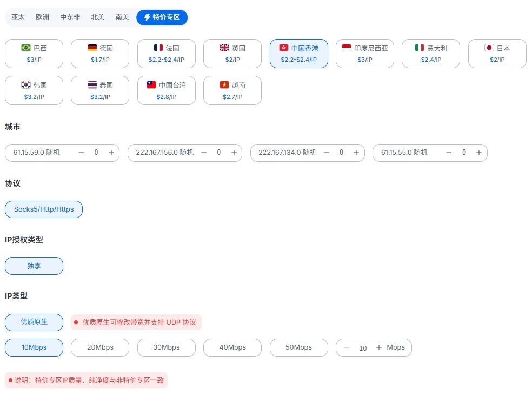Select the 韩国 country card
This screenshot has width=532, height=394.
(x=34, y=90)
